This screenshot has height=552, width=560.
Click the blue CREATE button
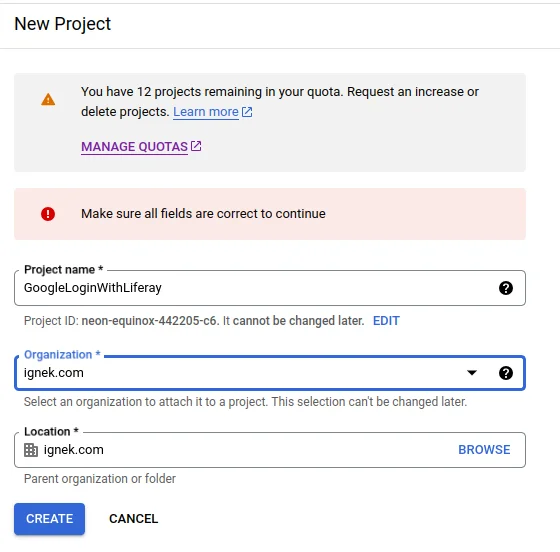pos(49,519)
